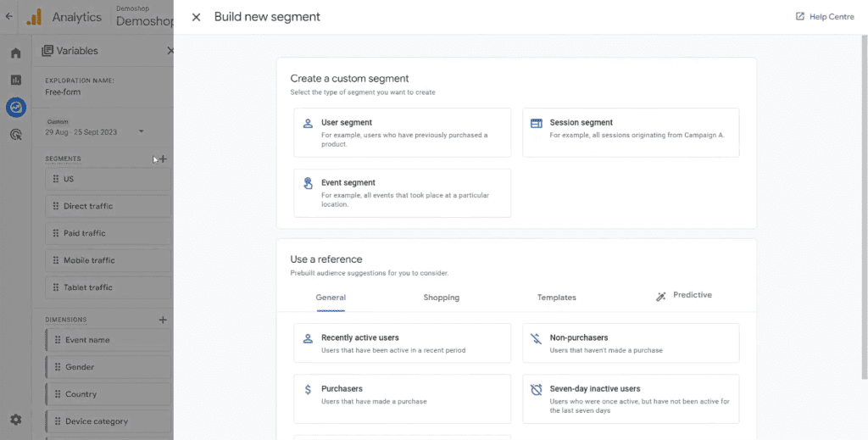The width and height of the screenshot is (868, 440).
Task: Click drag handle icon of Device category
Action: pyautogui.click(x=57, y=421)
